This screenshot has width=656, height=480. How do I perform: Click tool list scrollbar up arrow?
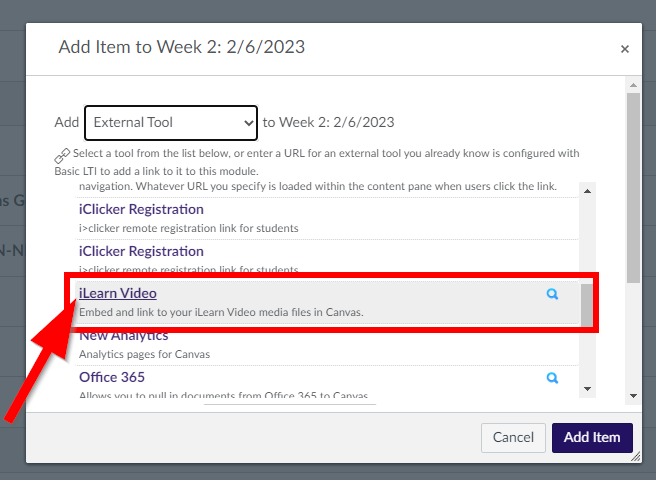(x=587, y=191)
